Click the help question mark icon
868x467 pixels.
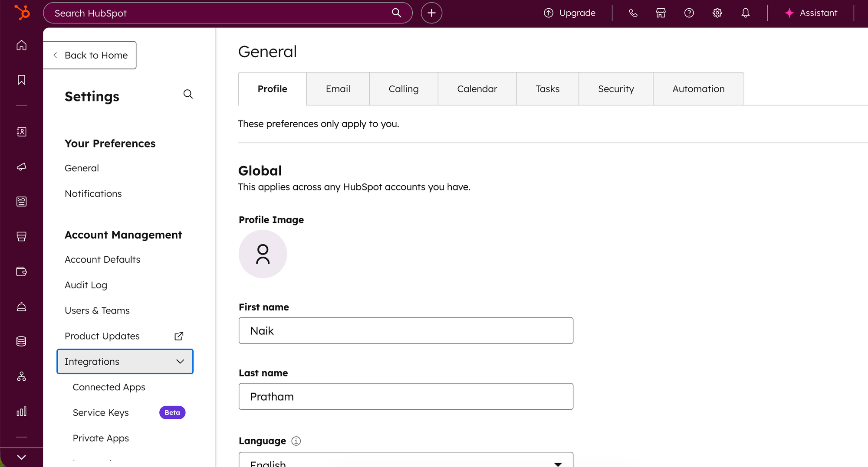tap(689, 13)
